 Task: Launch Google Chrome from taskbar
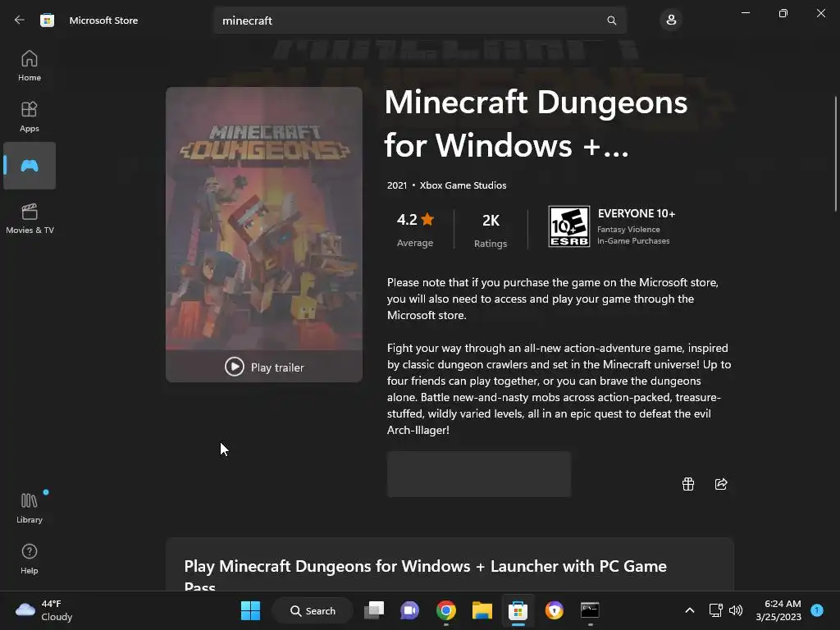(445, 610)
